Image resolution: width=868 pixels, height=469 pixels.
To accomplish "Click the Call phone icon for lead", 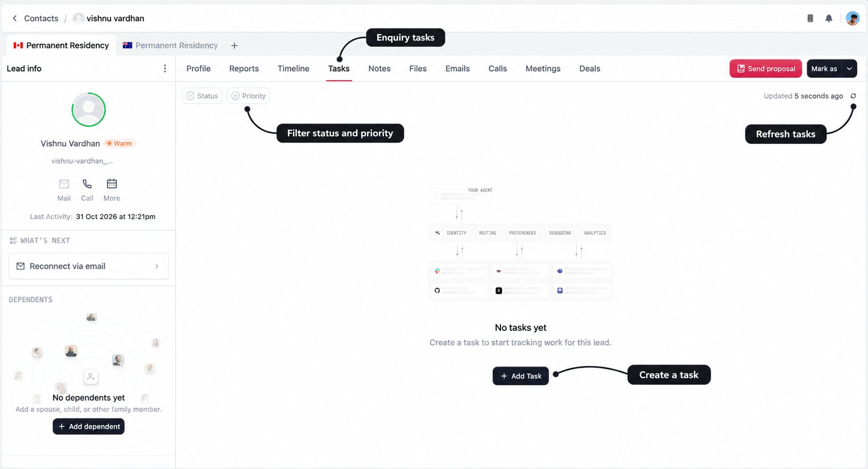I will click(87, 184).
